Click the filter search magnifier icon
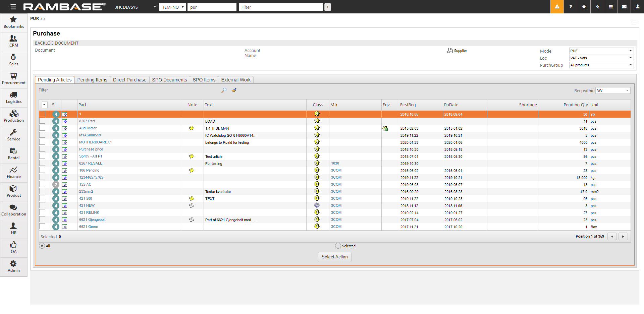The width and height of the screenshot is (644, 314). click(x=224, y=90)
